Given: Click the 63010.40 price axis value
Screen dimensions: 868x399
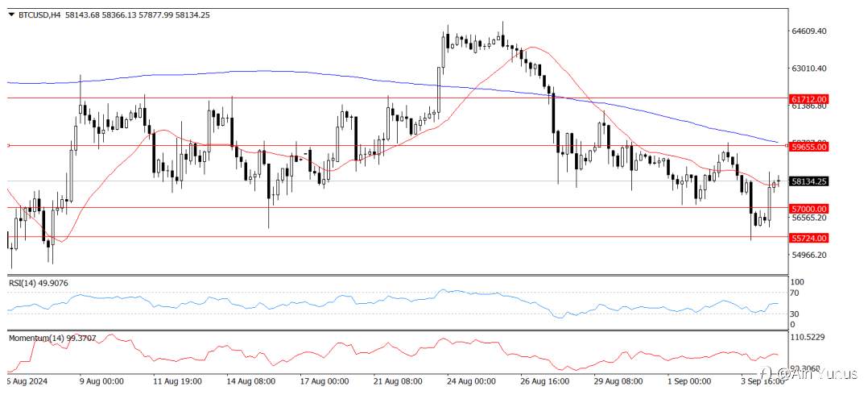Looking at the screenshot, I should coord(810,69).
